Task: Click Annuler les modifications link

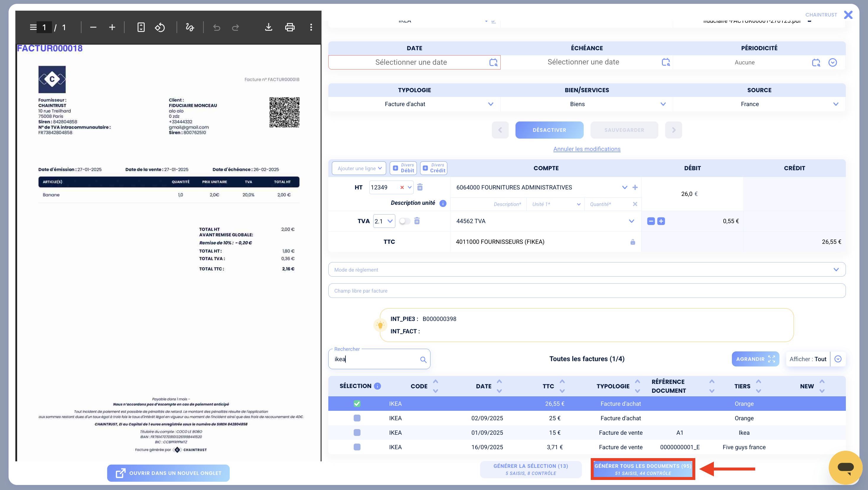Action: (587, 149)
